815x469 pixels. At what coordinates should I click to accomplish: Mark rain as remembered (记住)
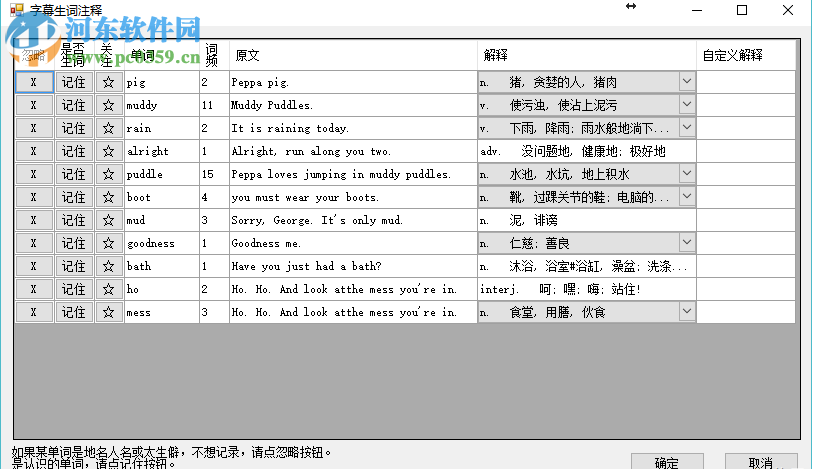[74, 128]
